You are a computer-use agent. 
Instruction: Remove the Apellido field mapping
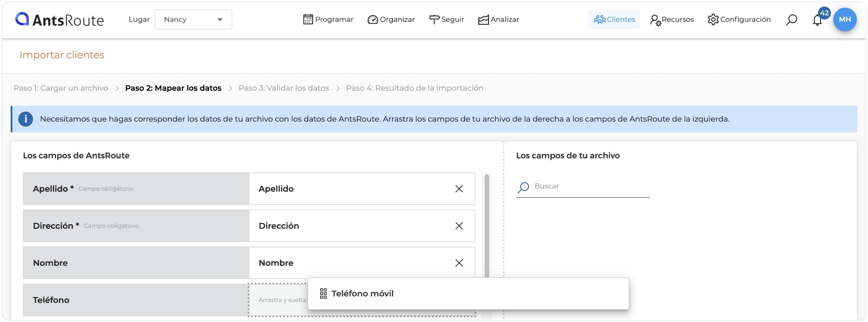pos(459,189)
